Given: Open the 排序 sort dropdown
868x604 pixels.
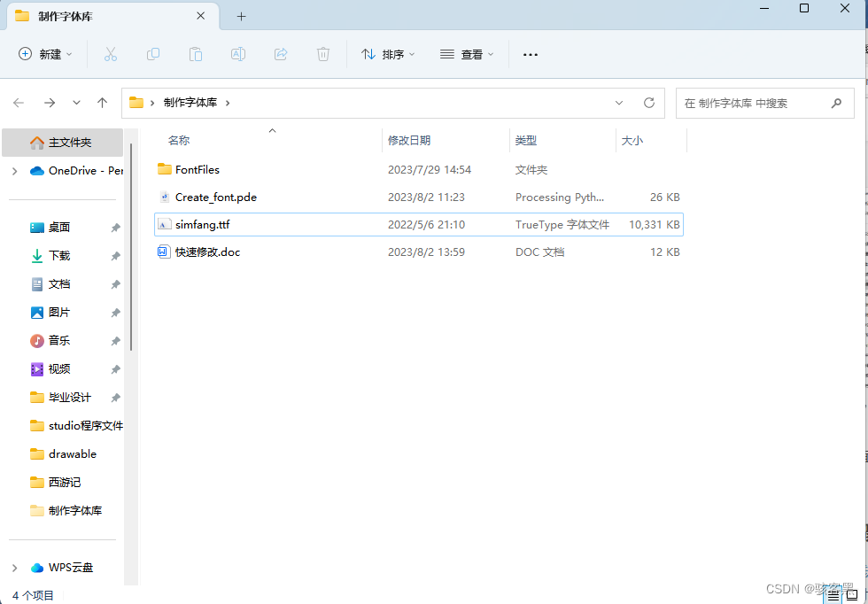Looking at the screenshot, I should click(x=387, y=54).
